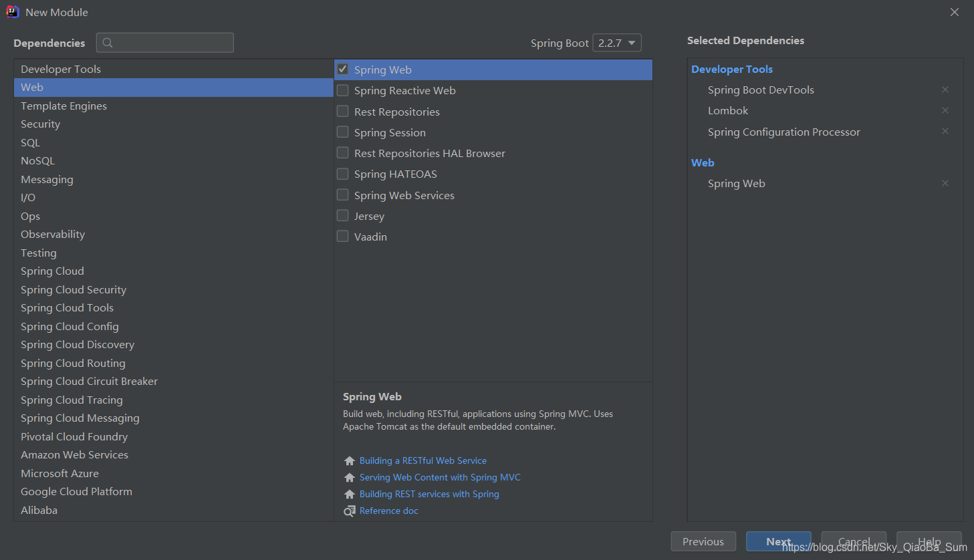
Task: Click the Previous button
Action: [703, 542]
